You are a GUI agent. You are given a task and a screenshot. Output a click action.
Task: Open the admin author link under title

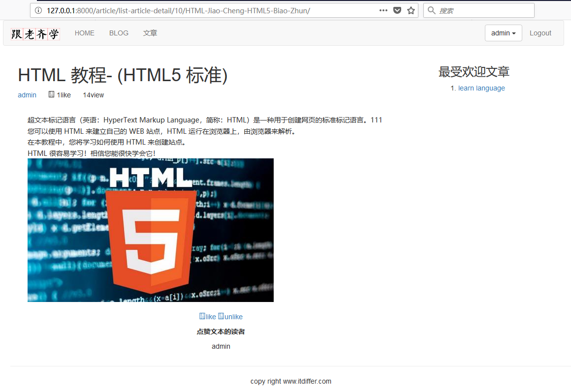(x=27, y=95)
